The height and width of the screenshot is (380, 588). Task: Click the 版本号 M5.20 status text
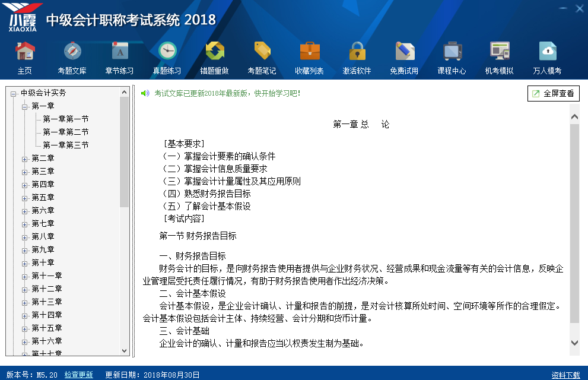[x=32, y=375]
